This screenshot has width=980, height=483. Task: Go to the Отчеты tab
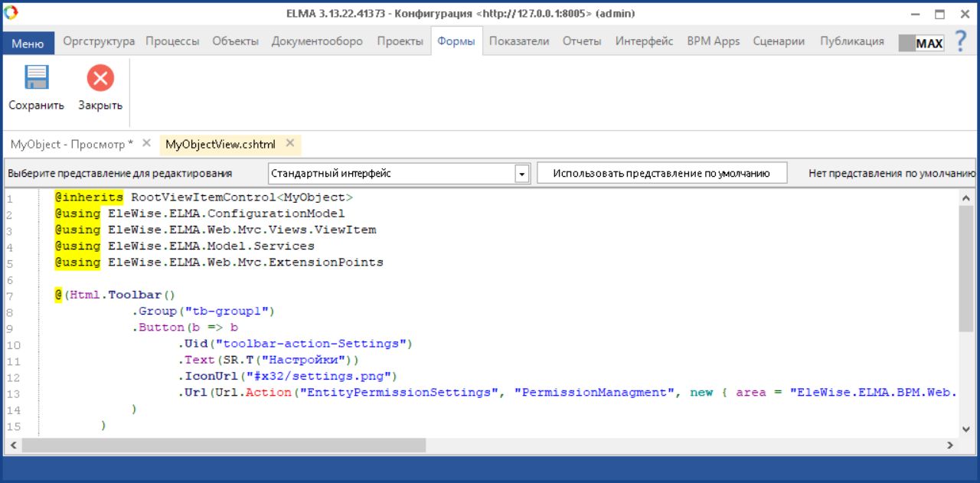pyautogui.click(x=582, y=41)
